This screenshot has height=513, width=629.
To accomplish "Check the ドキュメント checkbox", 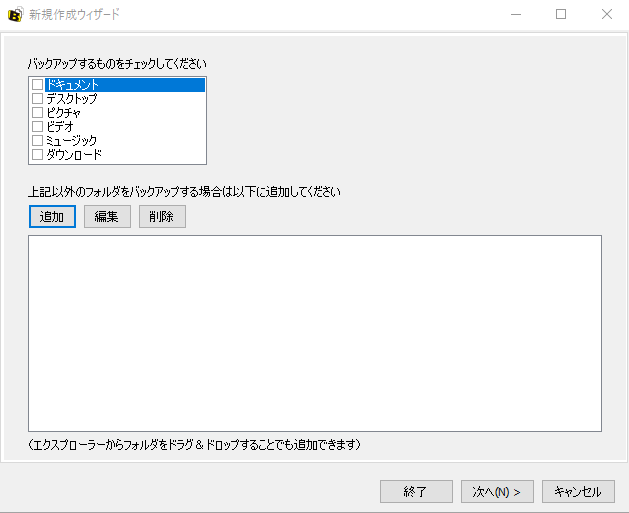I will 37,85.
